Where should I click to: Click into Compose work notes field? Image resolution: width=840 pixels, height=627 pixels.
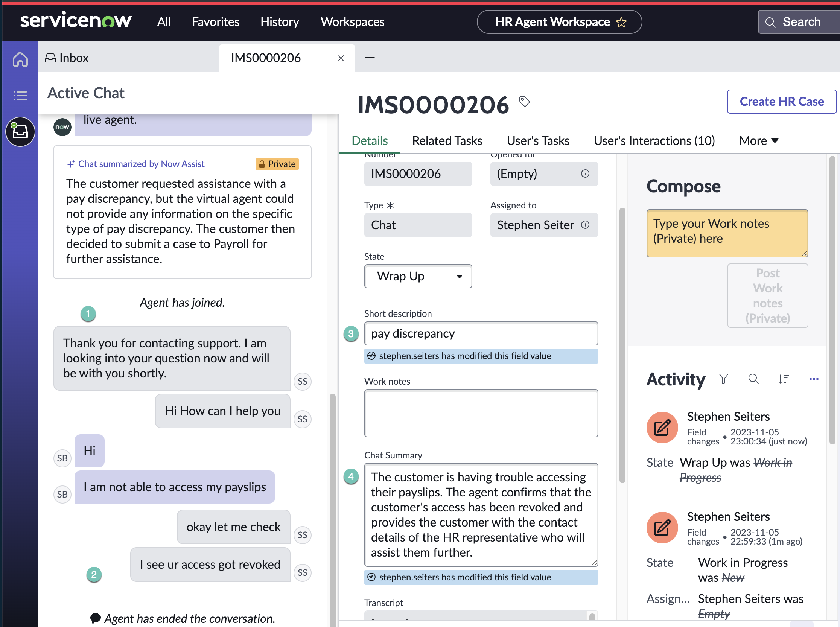click(x=727, y=233)
